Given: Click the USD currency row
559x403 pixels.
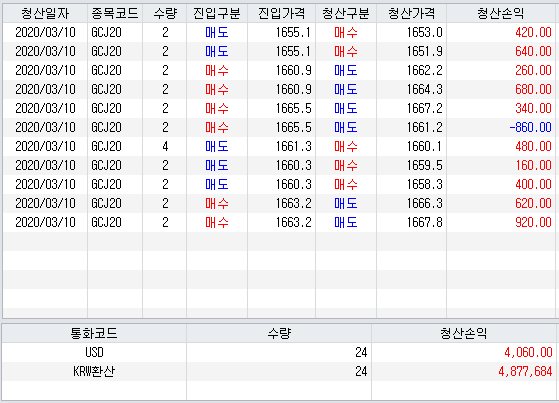Looking at the screenshot, I should 280,352.
